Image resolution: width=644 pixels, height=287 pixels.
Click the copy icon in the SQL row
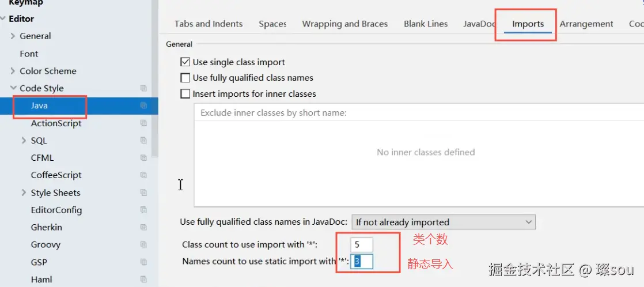point(143,140)
